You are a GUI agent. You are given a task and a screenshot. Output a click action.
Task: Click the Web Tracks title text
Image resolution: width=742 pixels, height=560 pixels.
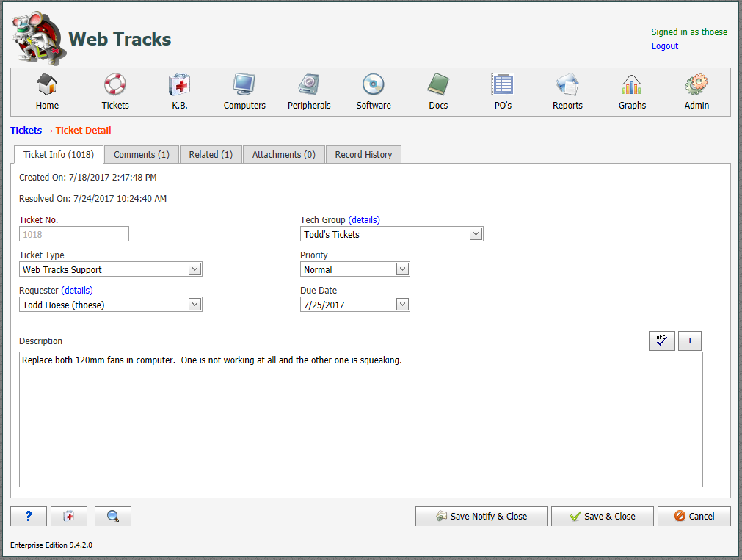[120, 39]
